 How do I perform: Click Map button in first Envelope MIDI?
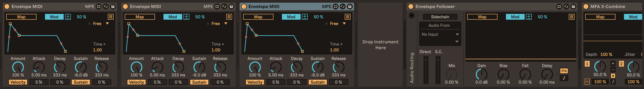point(21,17)
